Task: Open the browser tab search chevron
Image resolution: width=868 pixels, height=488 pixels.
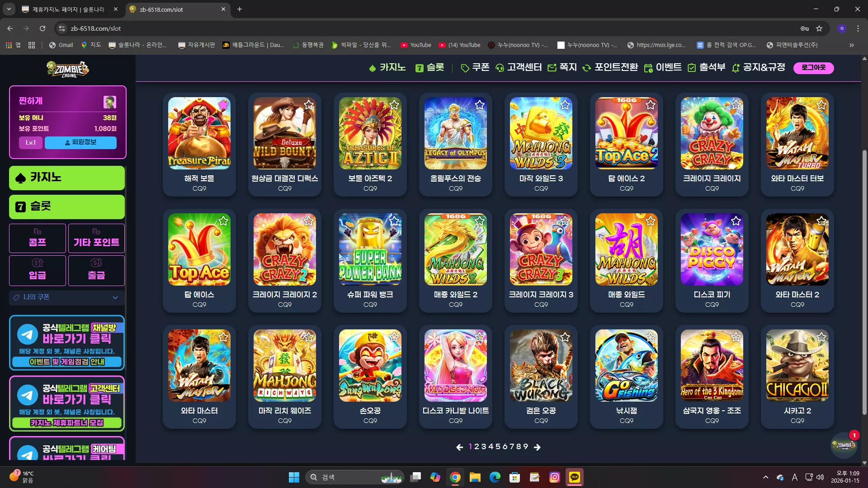Action: tap(9, 9)
